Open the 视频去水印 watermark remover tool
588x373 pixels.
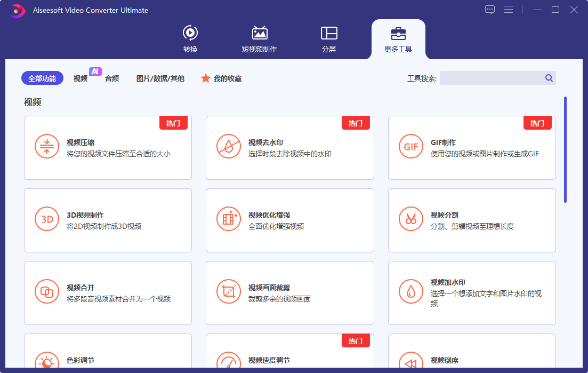289,147
